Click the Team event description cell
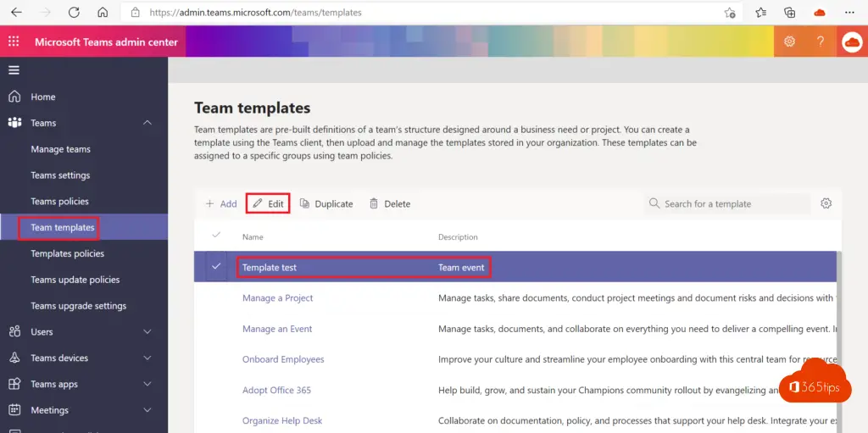 [x=461, y=268]
